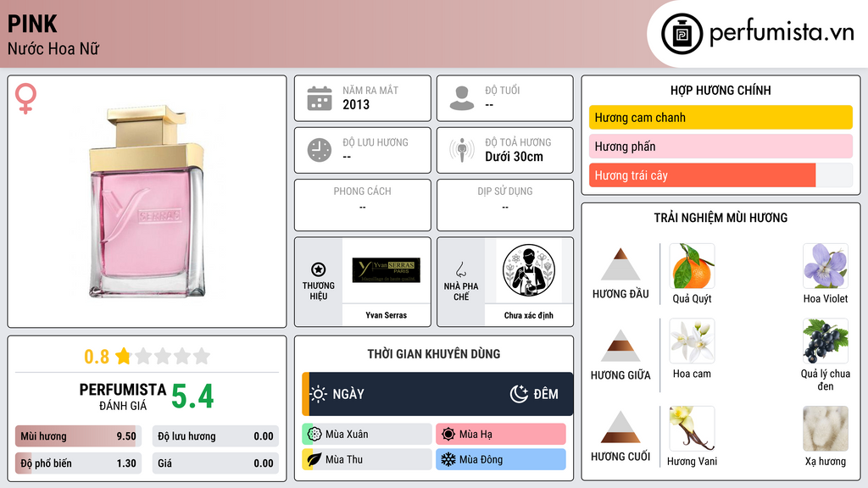
Task: Click the Quả Quýt note thumbnail
Action: point(692,266)
